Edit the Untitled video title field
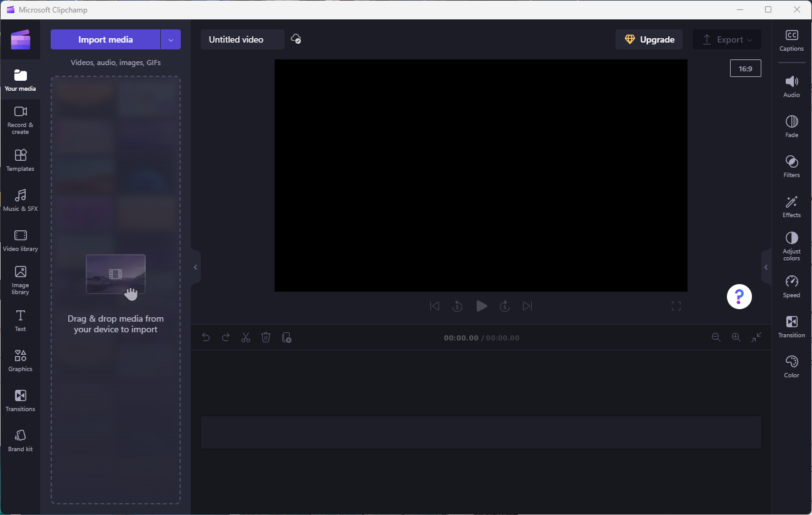 pos(242,39)
